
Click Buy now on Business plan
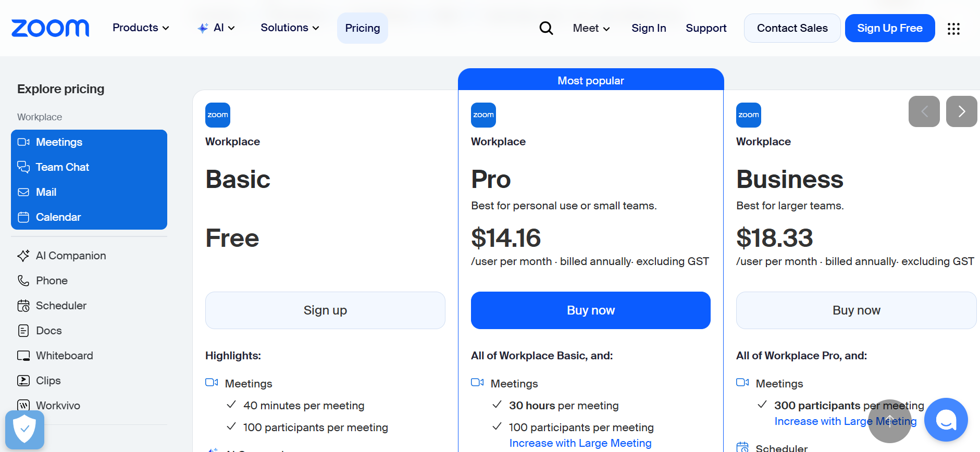coord(857,310)
